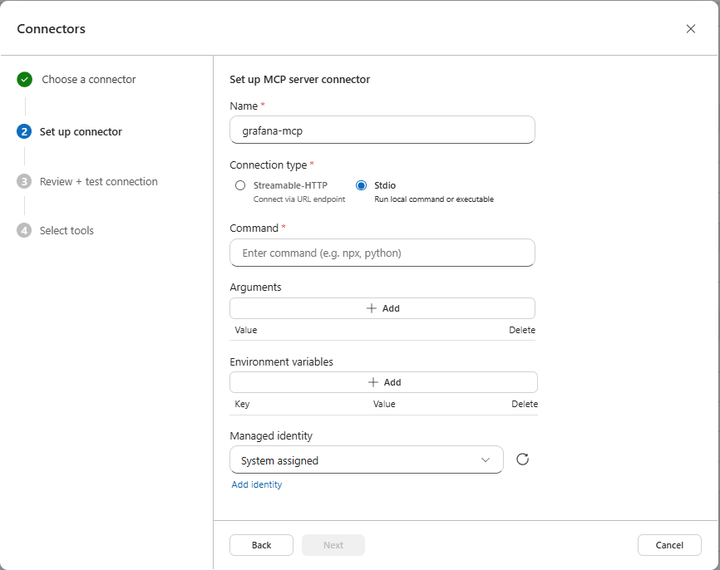Go to Choose a connector step
720x570 pixels.
click(89, 79)
